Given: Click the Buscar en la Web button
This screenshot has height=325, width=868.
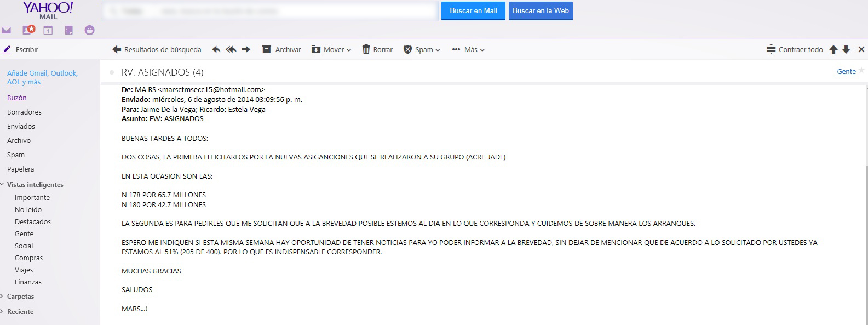Looking at the screenshot, I should pos(541,11).
